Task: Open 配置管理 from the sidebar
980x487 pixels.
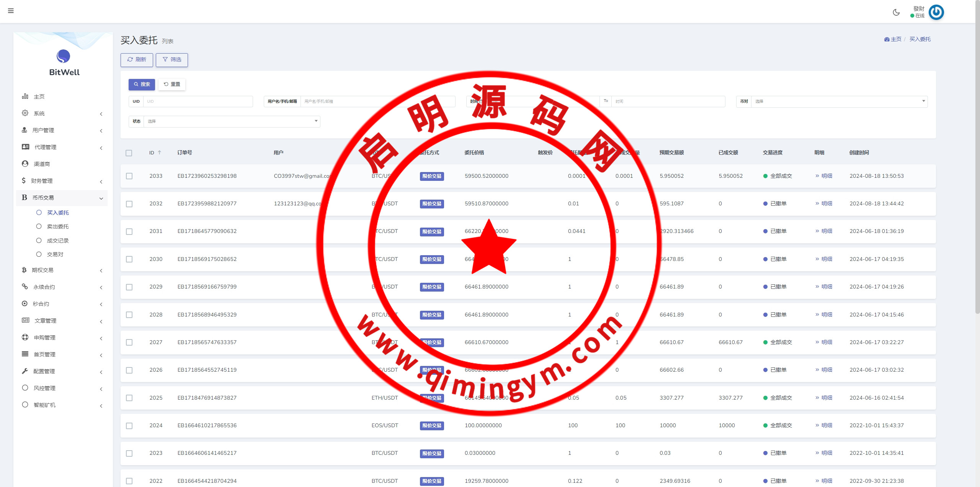Action: click(x=44, y=371)
